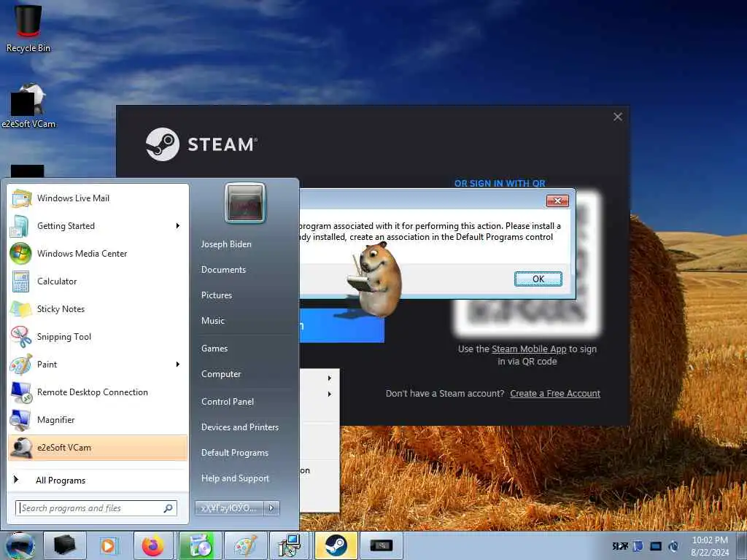Open Music from the Start menu
Image resolution: width=747 pixels, height=560 pixels.
point(213,321)
